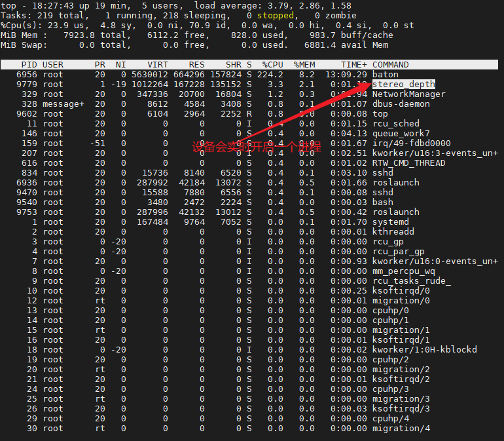Click PID 6956 in the first row
The width and height of the screenshot is (504, 441).
tap(27, 75)
